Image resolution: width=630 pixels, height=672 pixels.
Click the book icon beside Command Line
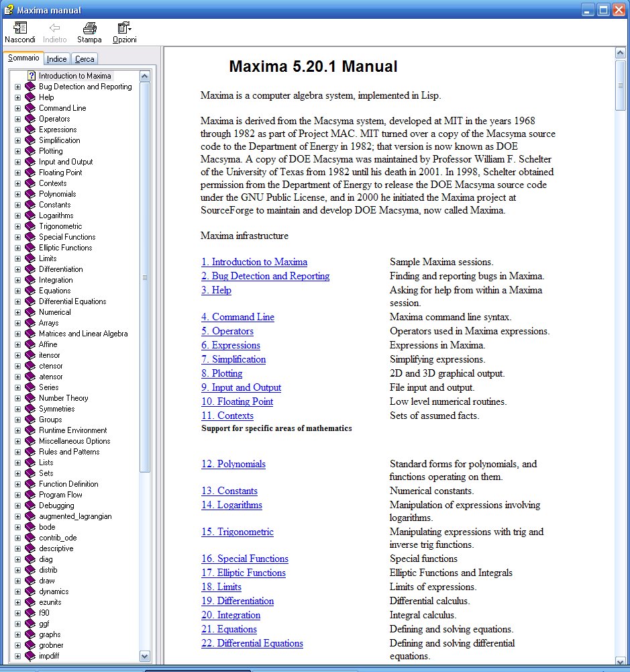tap(30, 108)
